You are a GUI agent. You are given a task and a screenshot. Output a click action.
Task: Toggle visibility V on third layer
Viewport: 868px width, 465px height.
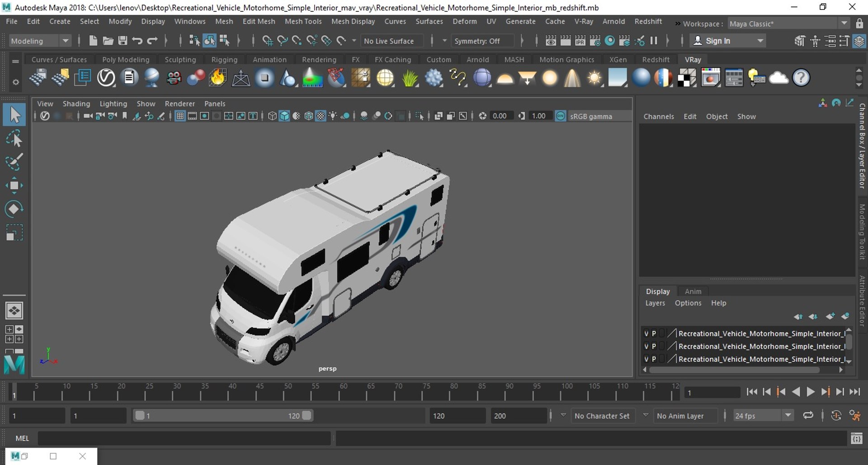click(646, 359)
